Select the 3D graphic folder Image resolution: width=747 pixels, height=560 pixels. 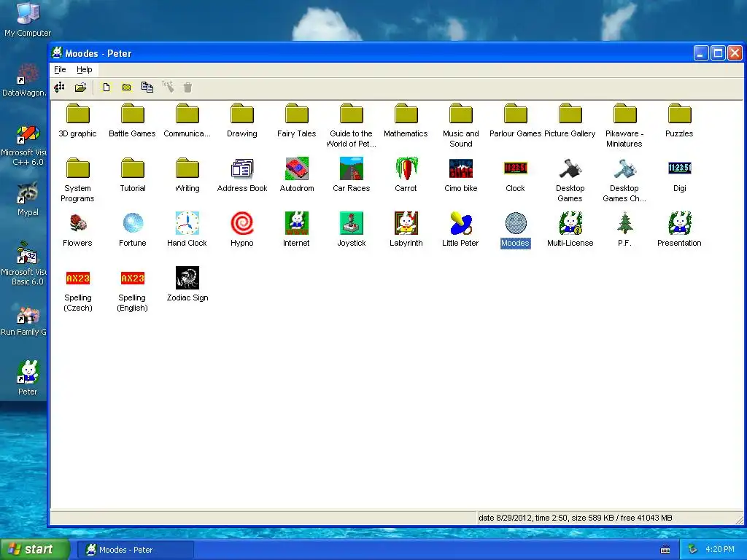coord(77,114)
